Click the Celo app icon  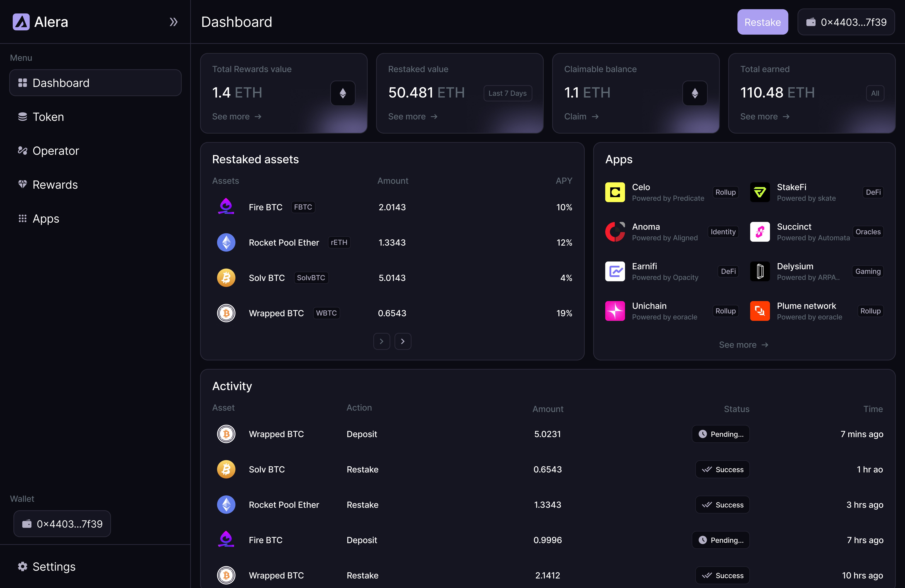[x=615, y=192]
